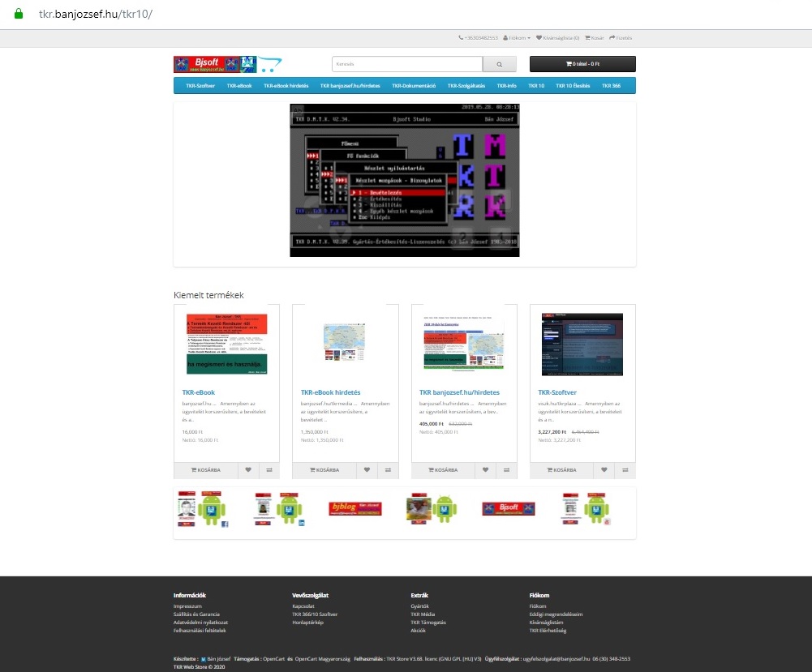Add TKR-eBook hirdetés to wishlist heart

point(367,469)
